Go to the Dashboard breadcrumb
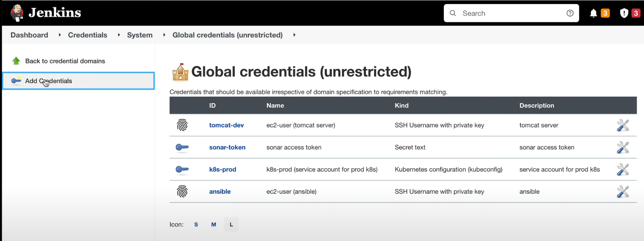This screenshot has width=644, height=241. point(29,35)
